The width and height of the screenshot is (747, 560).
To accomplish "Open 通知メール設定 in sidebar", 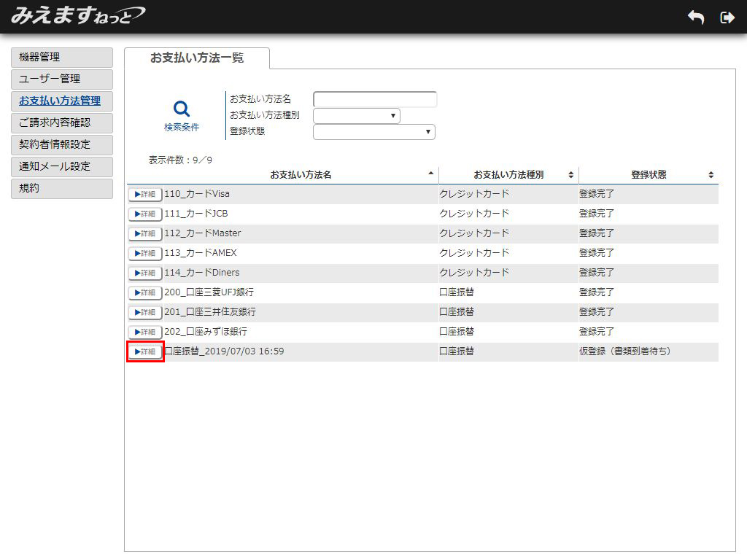I will pos(62,167).
